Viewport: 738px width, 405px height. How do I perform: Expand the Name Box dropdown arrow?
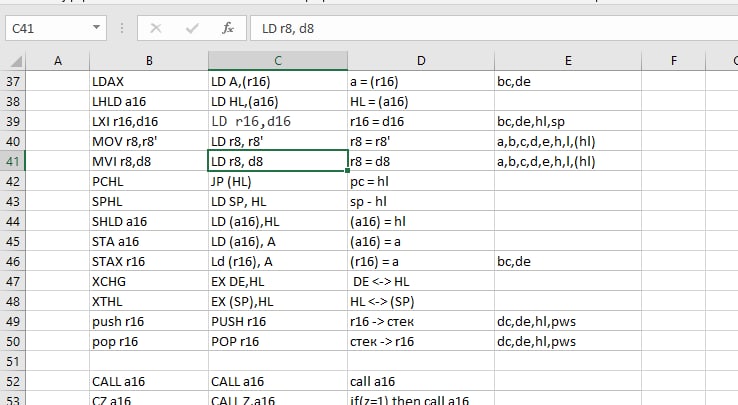(96, 29)
